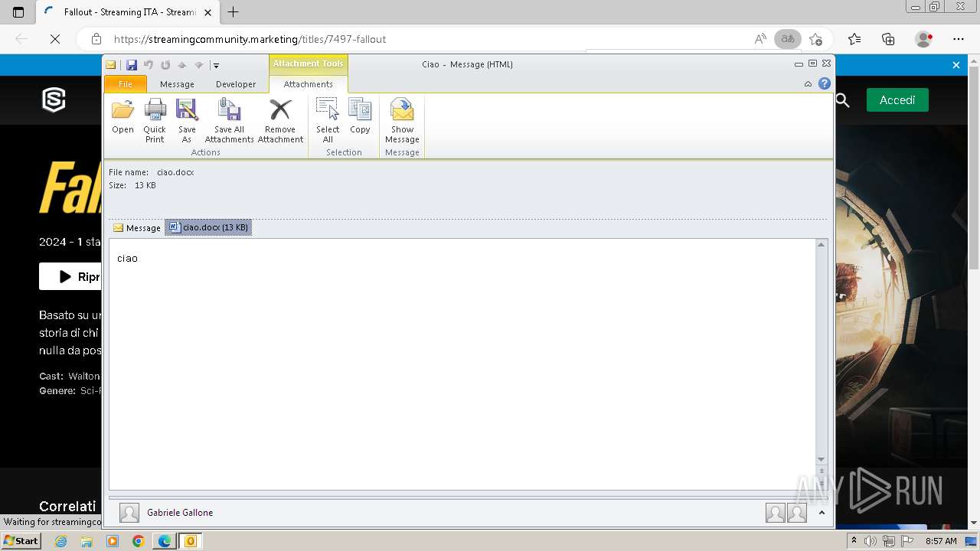Click second contact picture at People Pane right
Image resolution: width=980 pixels, height=551 pixels.
point(797,513)
